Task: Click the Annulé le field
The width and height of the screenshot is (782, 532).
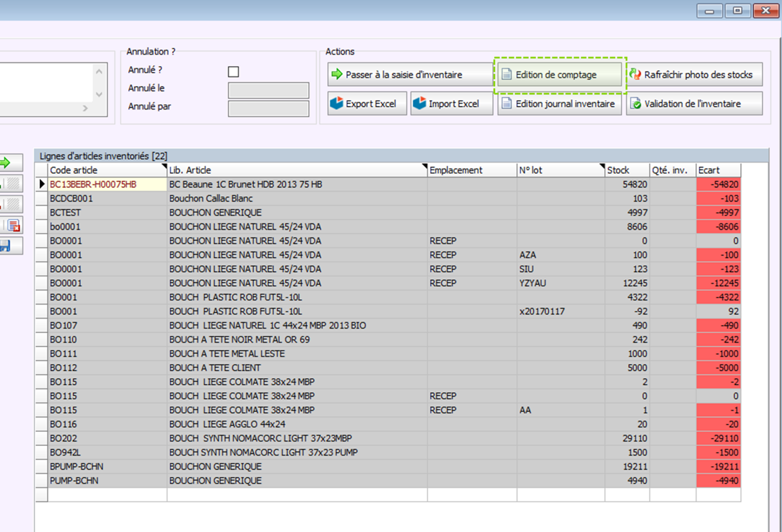Action: tap(268, 91)
